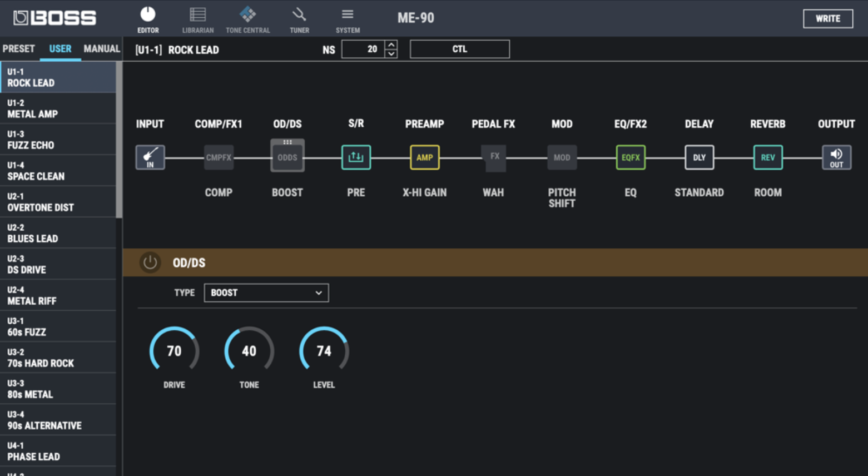Increase NS value with the up stepper

click(x=391, y=46)
